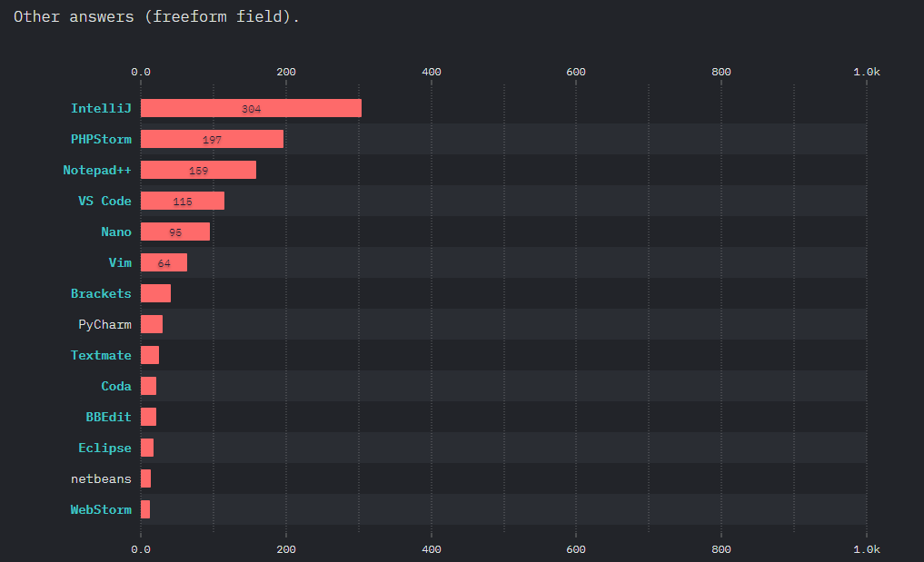The height and width of the screenshot is (562, 924).
Task: Click the 304 value on IntelliJ's bar
Action: point(251,109)
